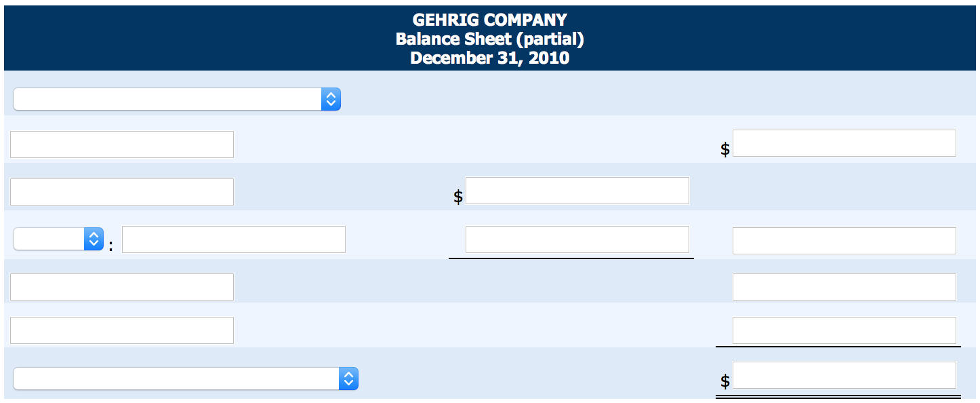
Task: Click the second row middle-column dollar amount field
Action: click(x=577, y=191)
